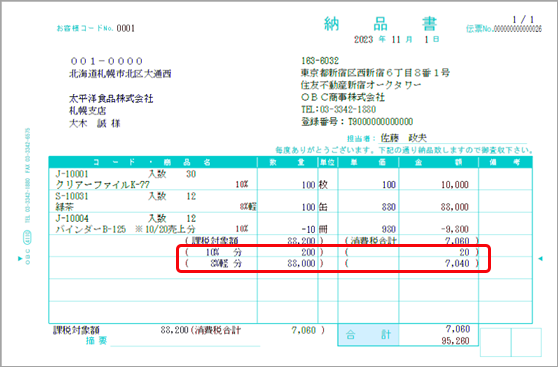Click the unit price 930
This screenshot has height=367, width=558.
click(x=389, y=229)
